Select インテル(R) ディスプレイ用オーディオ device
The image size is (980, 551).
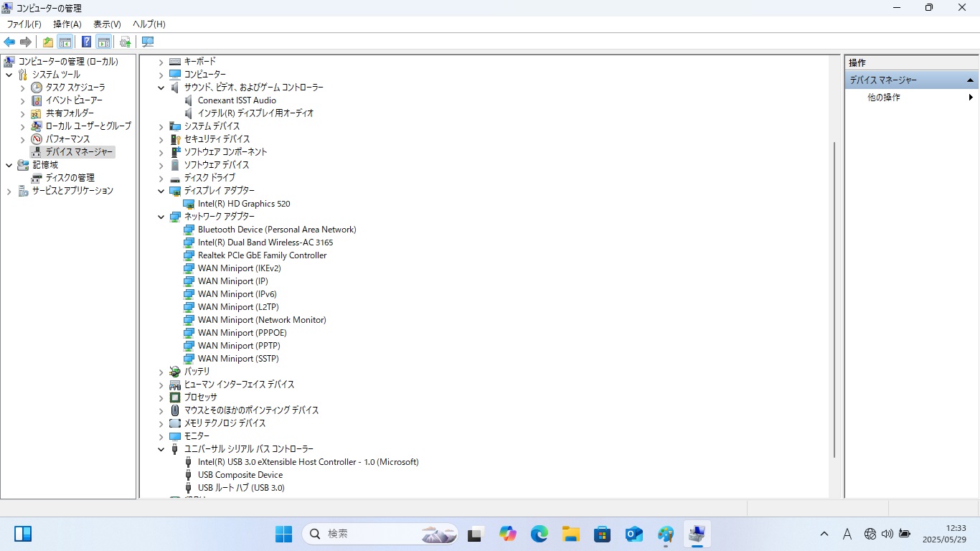255,113
